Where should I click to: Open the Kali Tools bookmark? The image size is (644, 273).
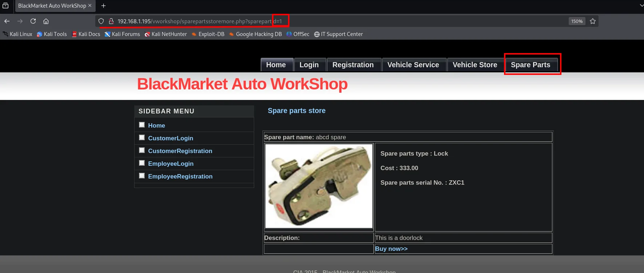(x=52, y=34)
